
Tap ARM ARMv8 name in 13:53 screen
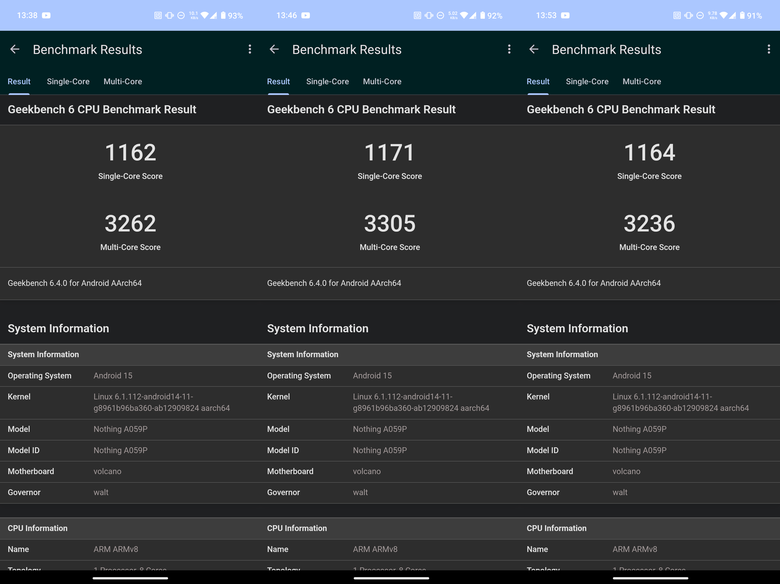coord(635,550)
